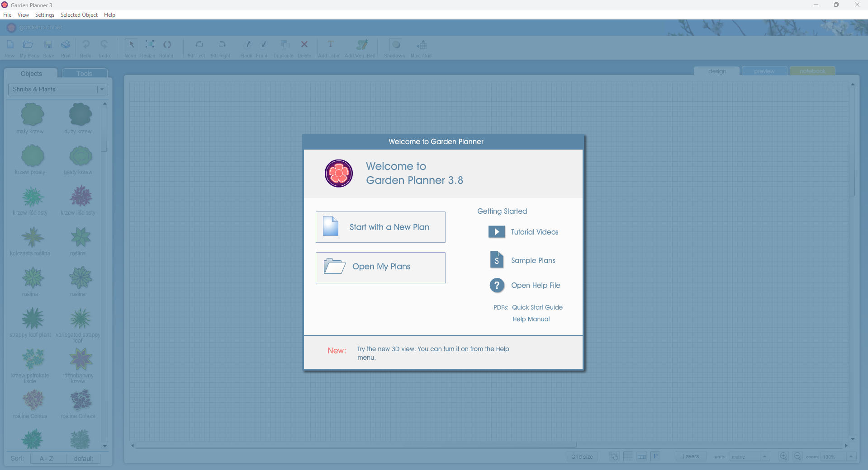Click the Open Help File link
Image resolution: width=868 pixels, height=470 pixels.
tap(536, 285)
